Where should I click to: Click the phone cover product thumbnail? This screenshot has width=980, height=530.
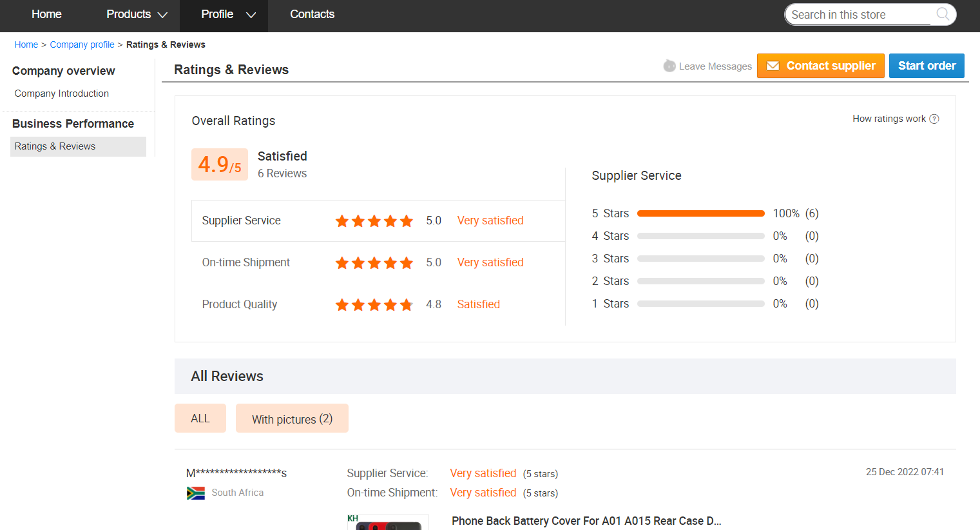[388, 522]
